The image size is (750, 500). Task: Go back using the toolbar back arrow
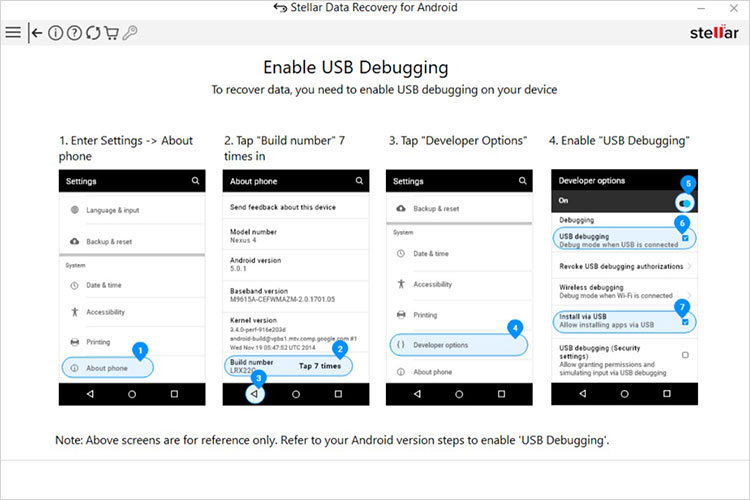click(x=35, y=33)
